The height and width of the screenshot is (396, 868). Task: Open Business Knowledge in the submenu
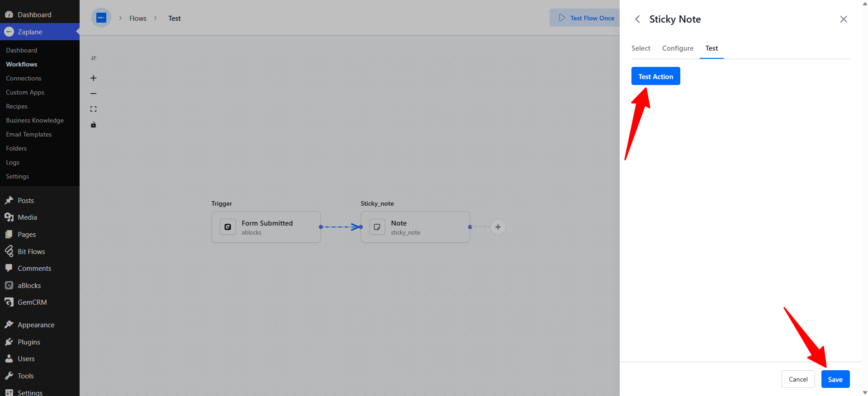35,120
